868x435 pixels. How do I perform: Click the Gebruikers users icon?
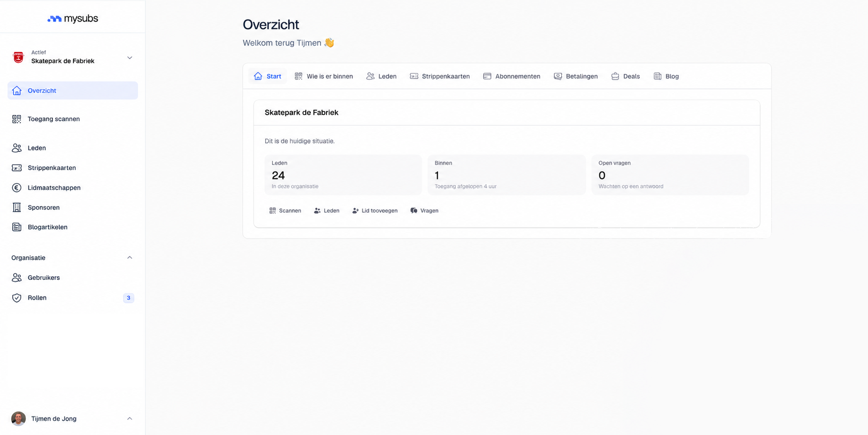point(17,278)
